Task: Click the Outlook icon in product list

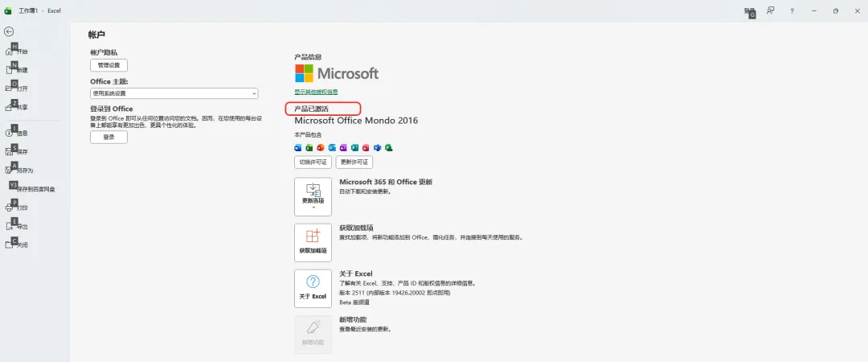Action: (332, 147)
